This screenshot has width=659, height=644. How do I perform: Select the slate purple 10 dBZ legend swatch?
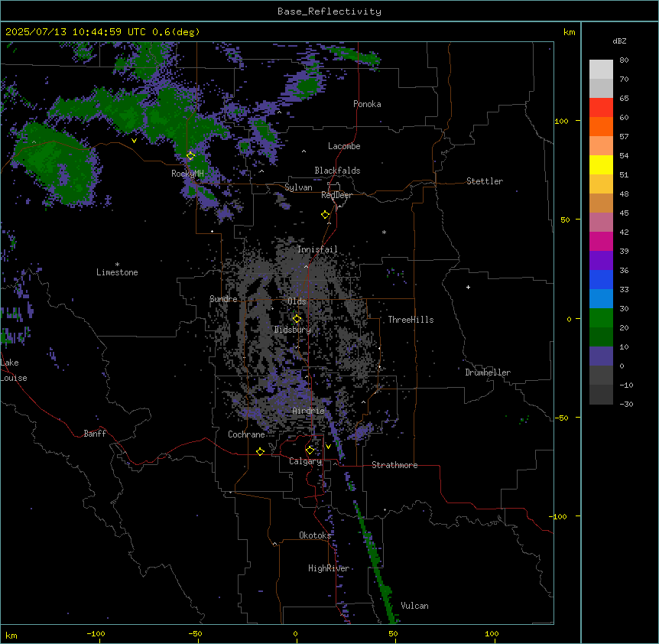[601, 356]
